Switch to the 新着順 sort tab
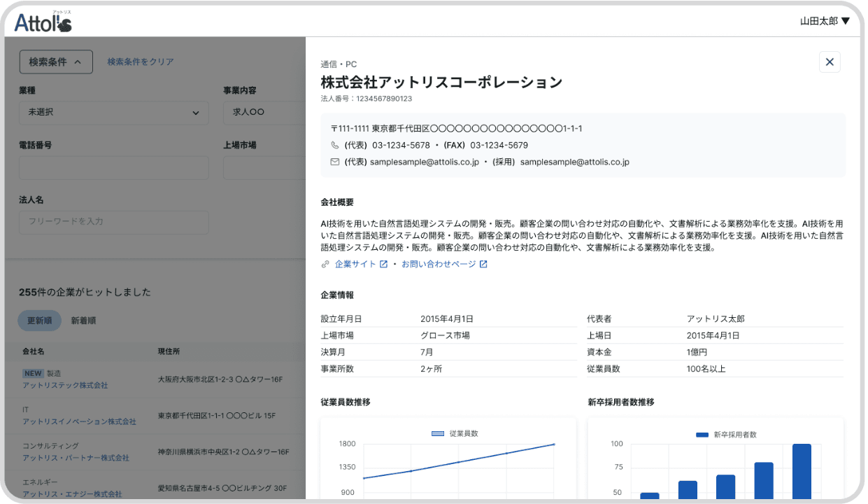Image resolution: width=868 pixels, height=504 pixels. pyautogui.click(x=83, y=321)
